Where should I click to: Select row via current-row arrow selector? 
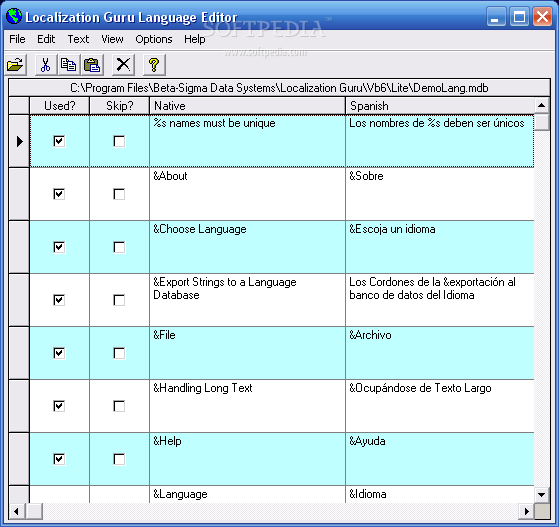pos(19,141)
